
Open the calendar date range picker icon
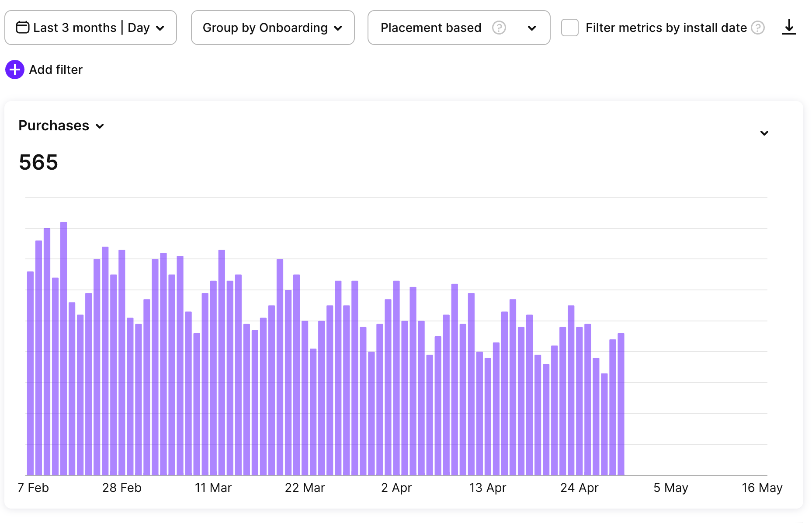coord(23,27)
